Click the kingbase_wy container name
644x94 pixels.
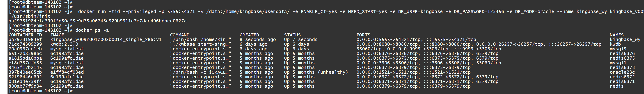point(625,39)
